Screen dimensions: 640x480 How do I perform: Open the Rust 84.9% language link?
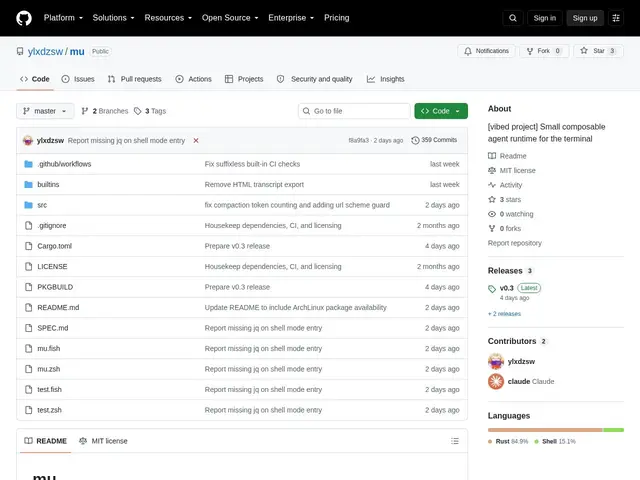point(508,441)
